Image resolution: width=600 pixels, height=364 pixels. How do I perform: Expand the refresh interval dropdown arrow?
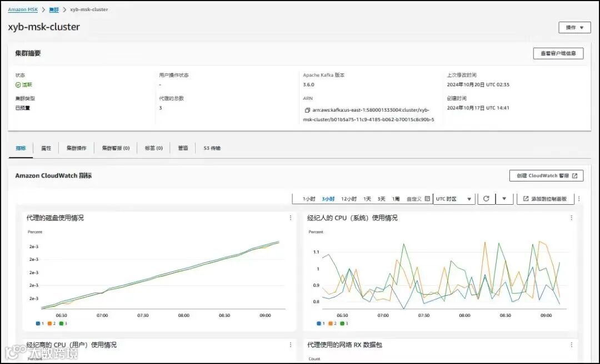pos(504,199)
